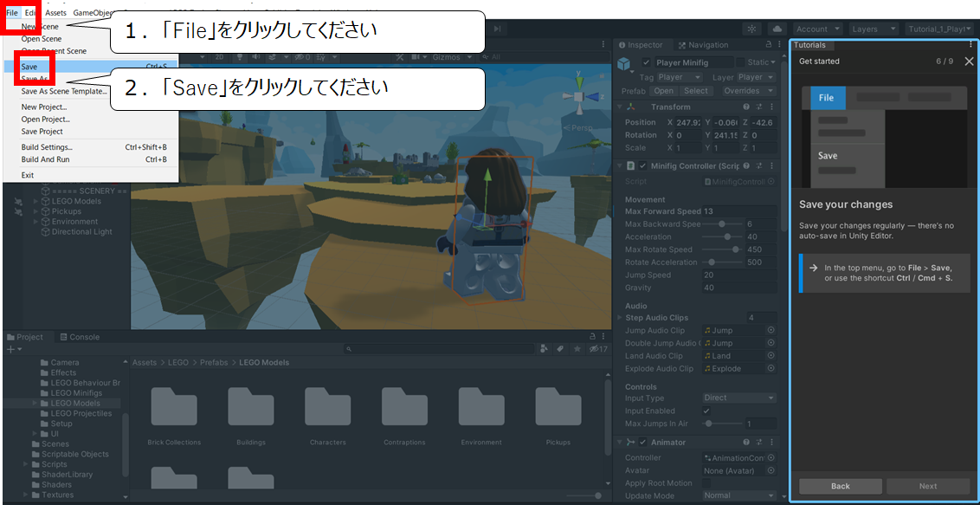Adjust the Acceleration slider
The width and height of the screenshot is (980, 505).
coord(722,236)
